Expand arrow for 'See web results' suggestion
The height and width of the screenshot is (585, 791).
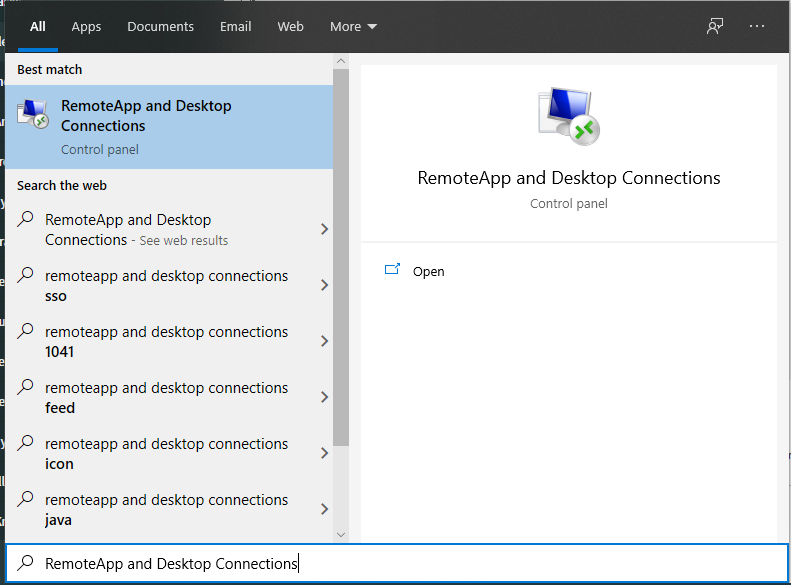pos(324,229)
